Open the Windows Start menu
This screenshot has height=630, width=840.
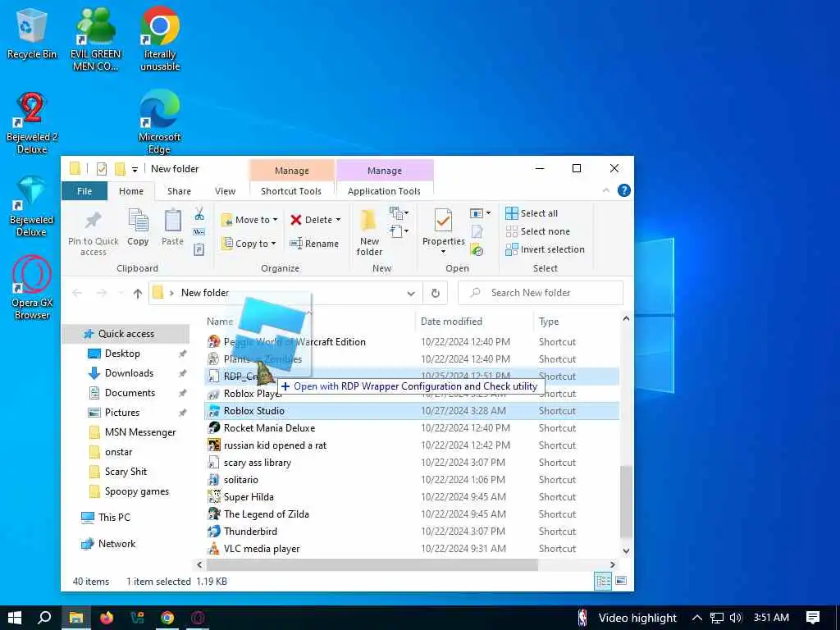(x=15, y=618)
